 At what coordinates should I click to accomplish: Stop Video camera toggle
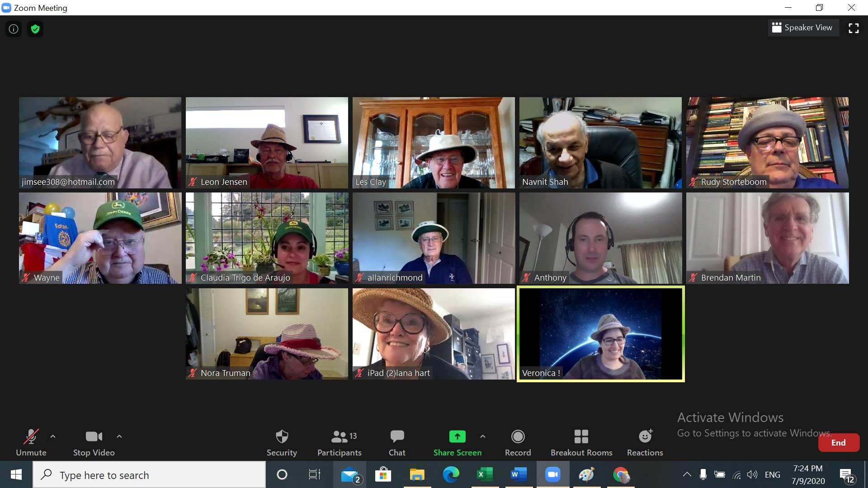coord(94,442)
